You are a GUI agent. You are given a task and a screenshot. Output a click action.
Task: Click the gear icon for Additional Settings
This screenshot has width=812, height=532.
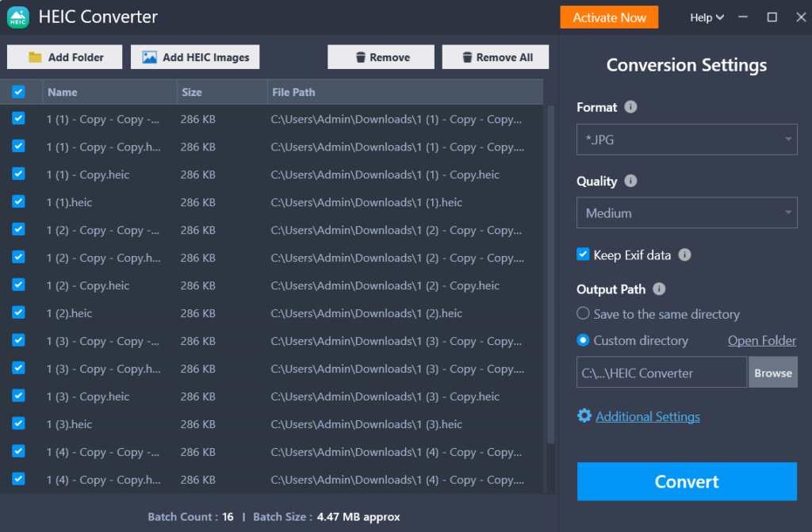click(x=584, y=416)
